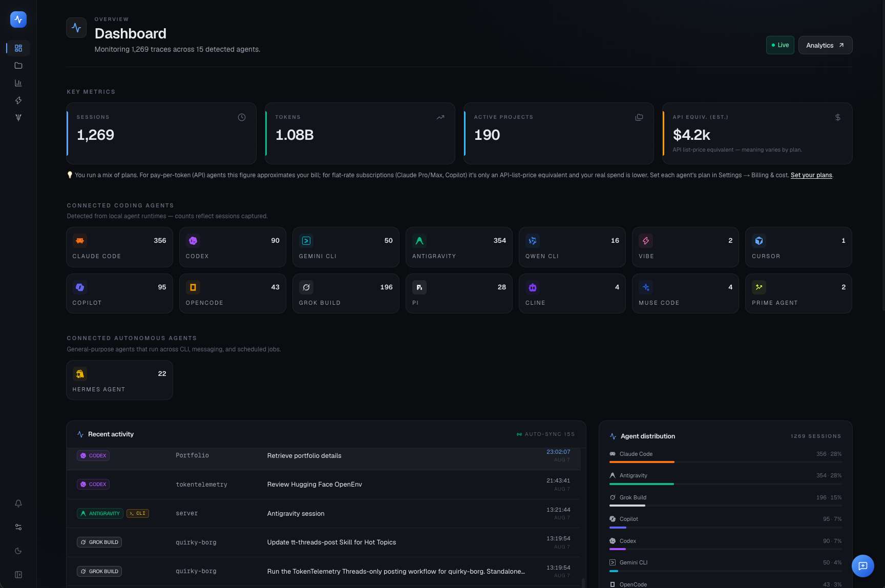
Task: Open the Vibe agent card icon
Action: pyautogui.click(x=646, y=241)
